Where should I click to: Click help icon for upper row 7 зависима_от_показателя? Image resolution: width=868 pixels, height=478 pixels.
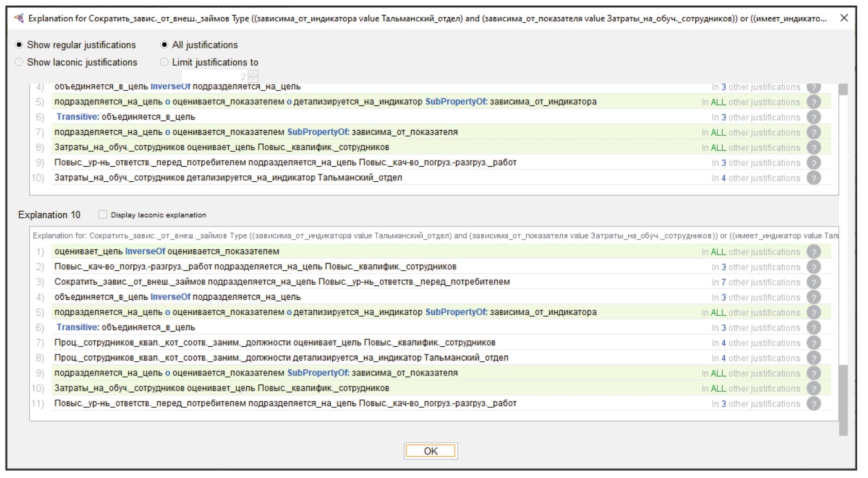pos(813,132)
